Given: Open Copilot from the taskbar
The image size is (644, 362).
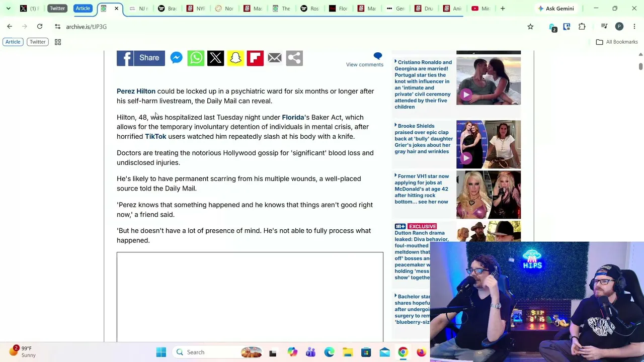Looking at the screenshot, I should coord(292,352).
